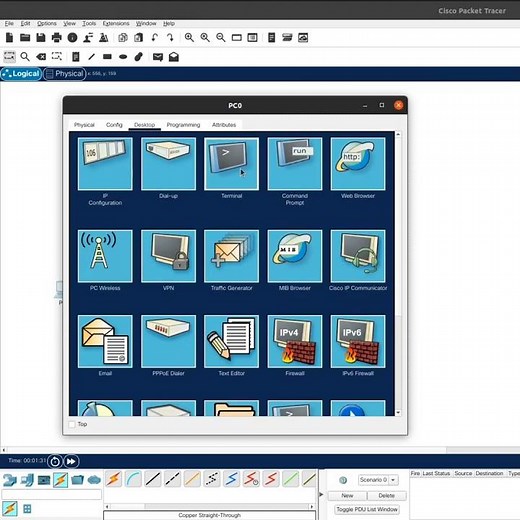The height and width of the screenshot is (520, 520).
Task: Launch Cisco IP Communicator
Action: (x=358, y=256)
